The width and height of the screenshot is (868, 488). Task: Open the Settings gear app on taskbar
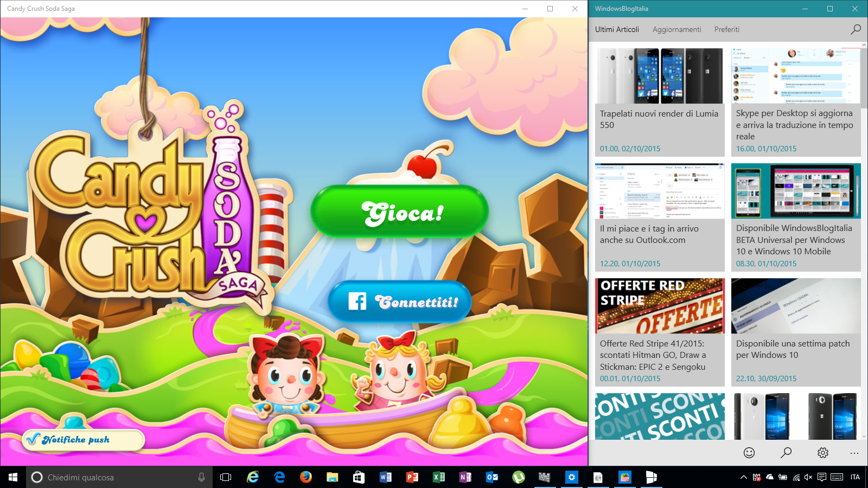tap(571, 477)
